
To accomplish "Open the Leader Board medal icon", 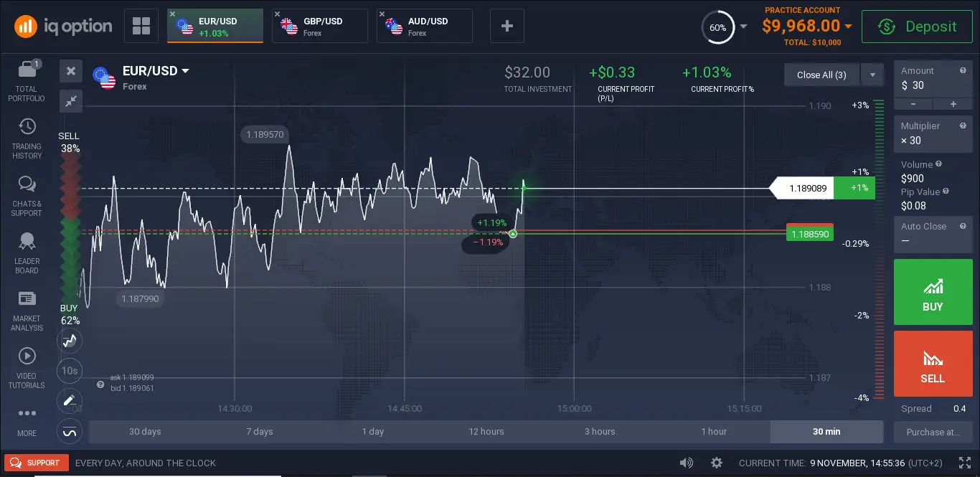I will [x=27, y=241].
